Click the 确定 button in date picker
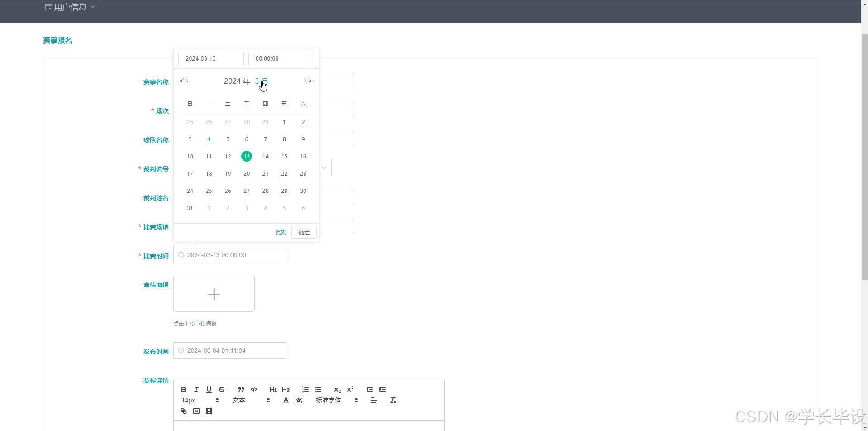 click(304, 232)
